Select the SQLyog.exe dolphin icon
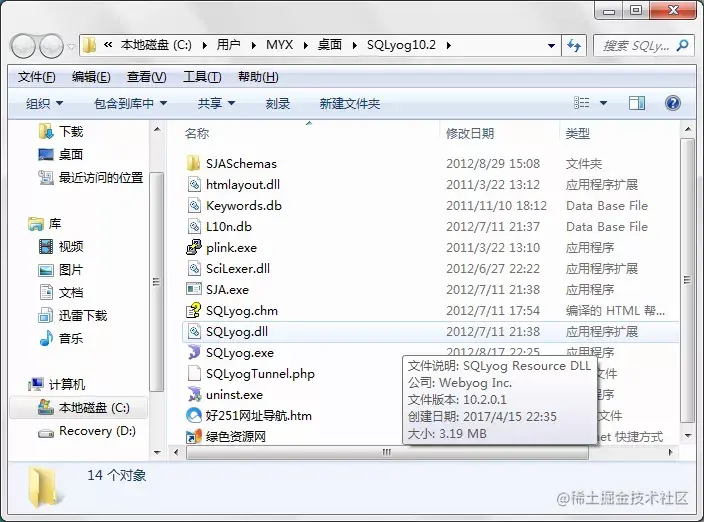The image size is (704, 522). coord(194,352)
